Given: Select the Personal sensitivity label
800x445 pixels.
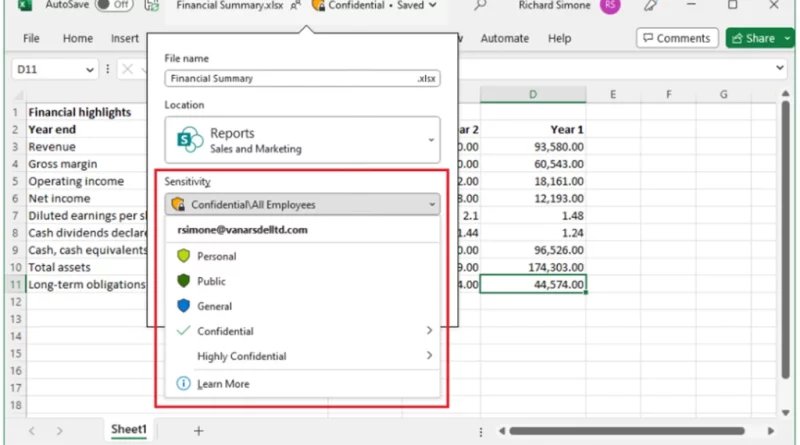Looking at the screenshot, I should click(x=302, y=256).
